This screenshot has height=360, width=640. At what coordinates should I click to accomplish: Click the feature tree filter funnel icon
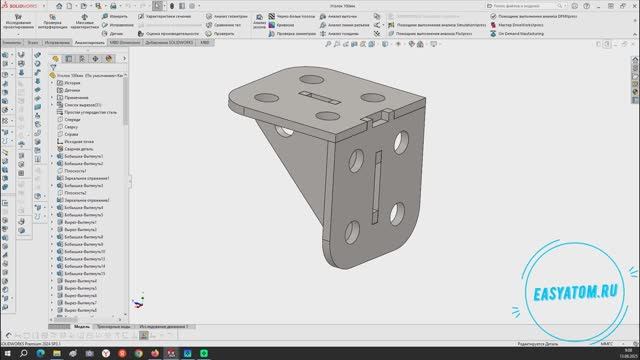53,67
